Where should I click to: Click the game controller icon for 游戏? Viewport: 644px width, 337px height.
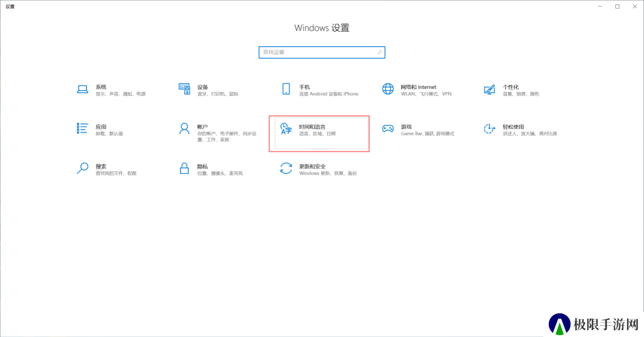click(x=388, y=129)
